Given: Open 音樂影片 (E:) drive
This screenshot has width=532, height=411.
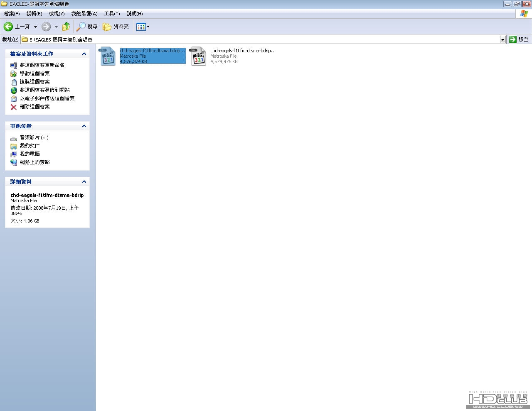Looking at the screenshot, I should [x=34, y=137].
